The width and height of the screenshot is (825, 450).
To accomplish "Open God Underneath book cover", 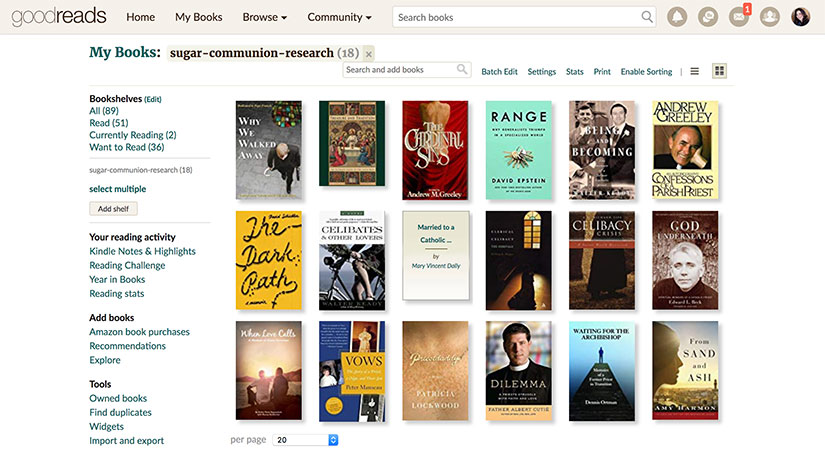I will point(685,260).
